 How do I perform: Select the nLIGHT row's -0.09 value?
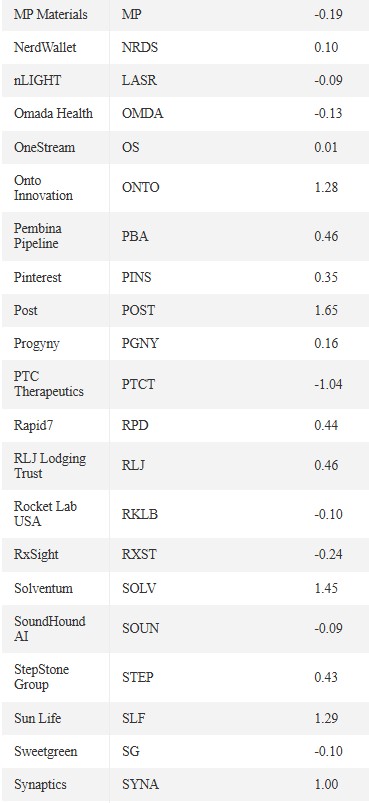coord(328,80)
